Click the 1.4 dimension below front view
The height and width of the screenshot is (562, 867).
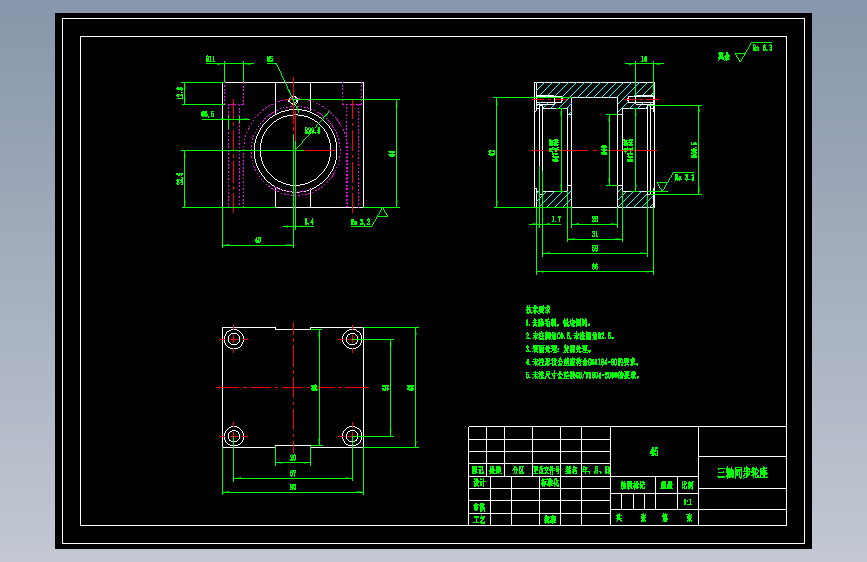309,222
